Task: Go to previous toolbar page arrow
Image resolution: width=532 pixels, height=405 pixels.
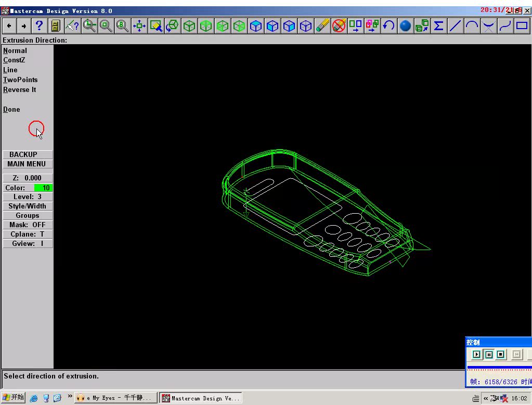Action: tap(9, 26)
